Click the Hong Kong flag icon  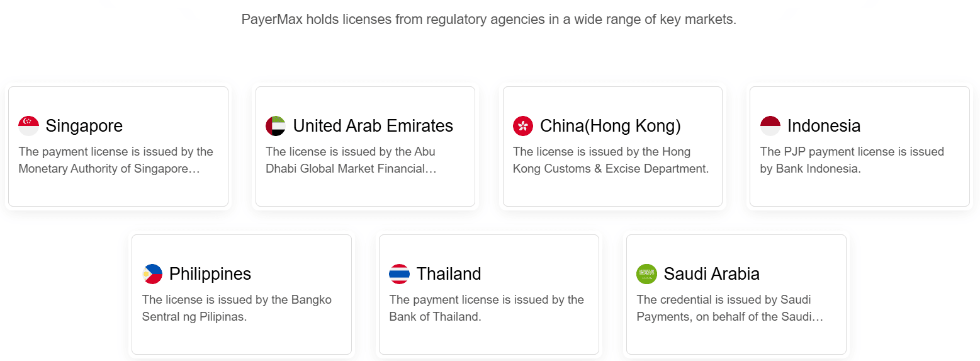[x=523, y=126]
